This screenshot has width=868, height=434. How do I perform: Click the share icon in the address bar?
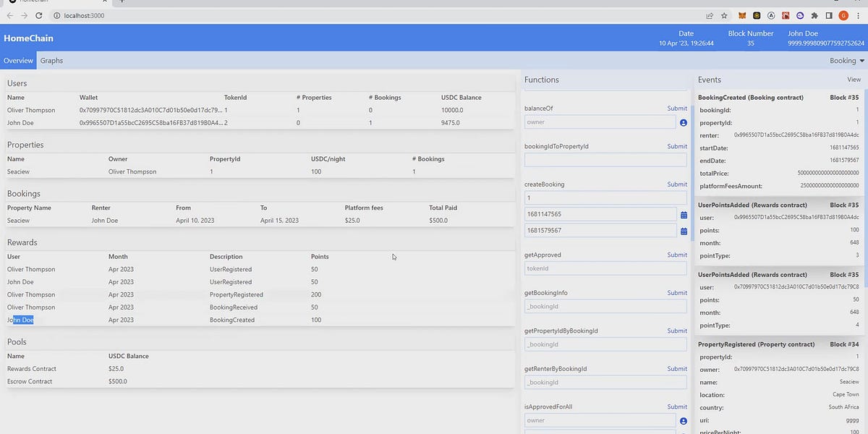pos(710,15)
